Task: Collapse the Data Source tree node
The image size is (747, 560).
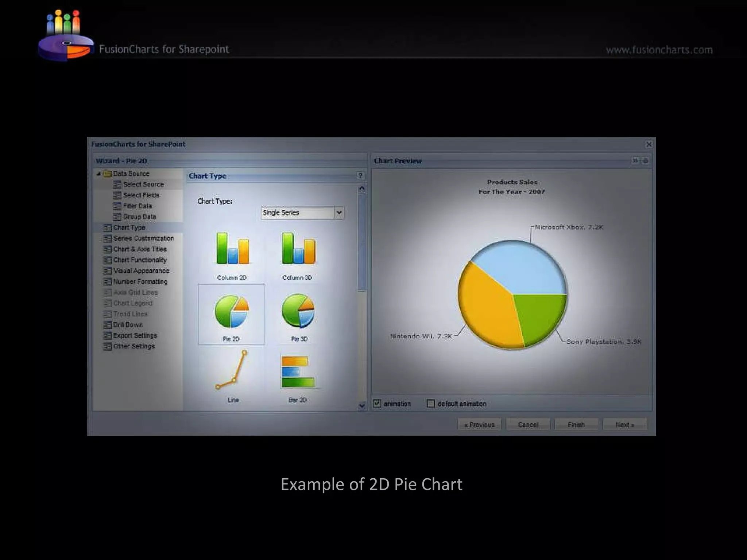Action: (x=98, y=174)
